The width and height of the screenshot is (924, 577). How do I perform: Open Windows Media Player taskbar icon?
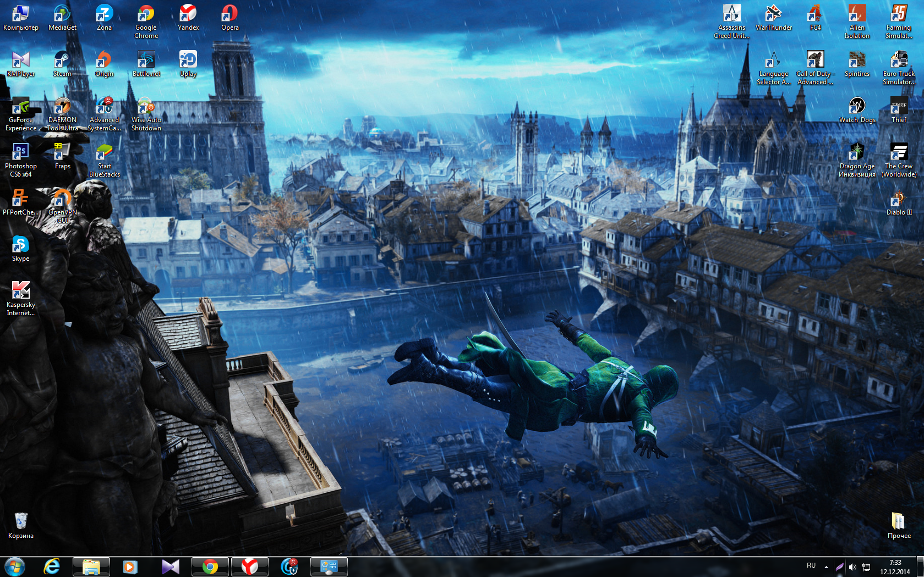[x=130, y=567]
